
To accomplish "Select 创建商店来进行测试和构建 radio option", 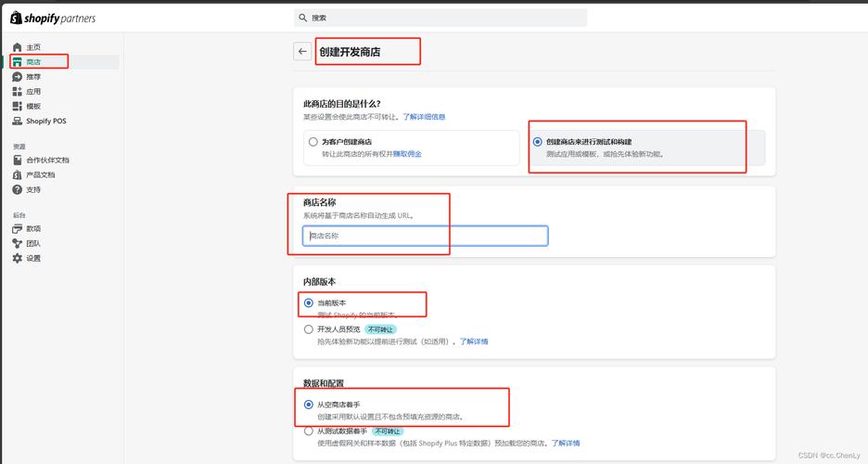I will 538,142.
